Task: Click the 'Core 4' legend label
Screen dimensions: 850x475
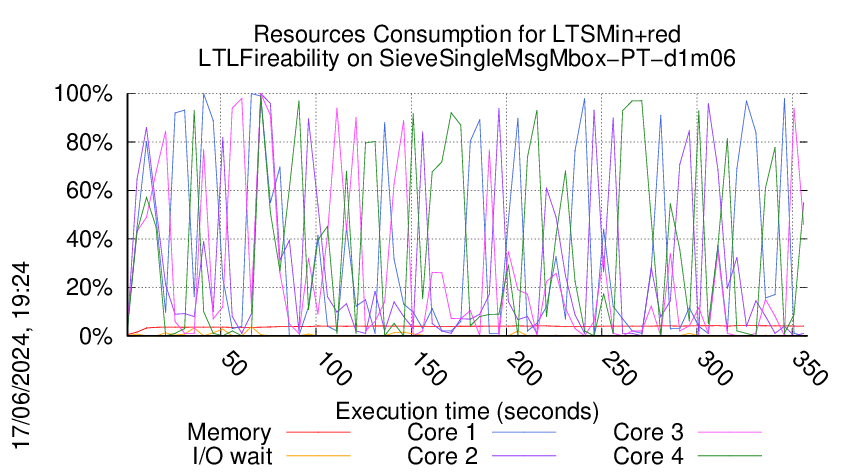Action: point(648,456)
